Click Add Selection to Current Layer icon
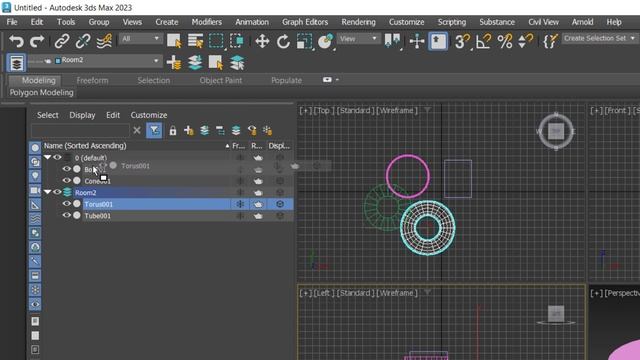This screenshot has width=640, height=360. click(195, 63)
